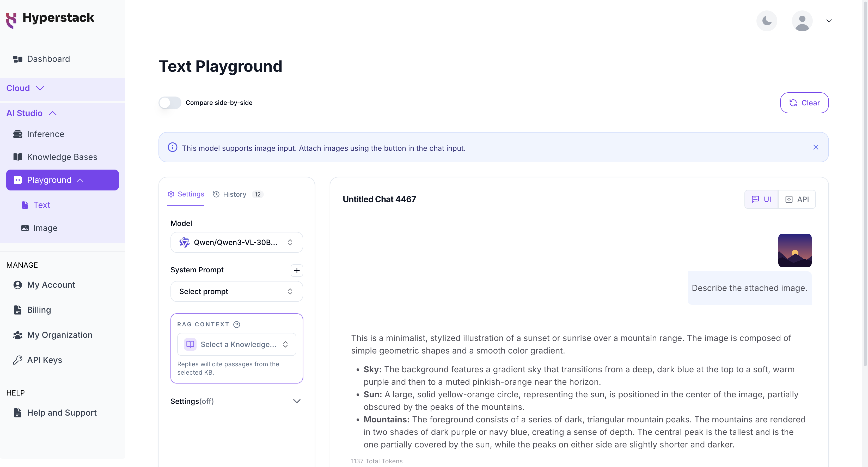Click the knowledge base book icon

[190, 345]
